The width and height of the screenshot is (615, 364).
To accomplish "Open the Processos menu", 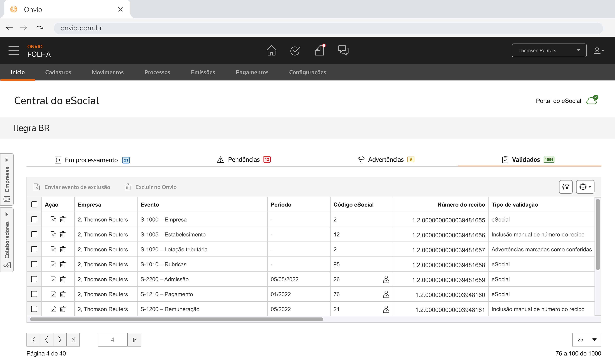I will pos(157,72).
